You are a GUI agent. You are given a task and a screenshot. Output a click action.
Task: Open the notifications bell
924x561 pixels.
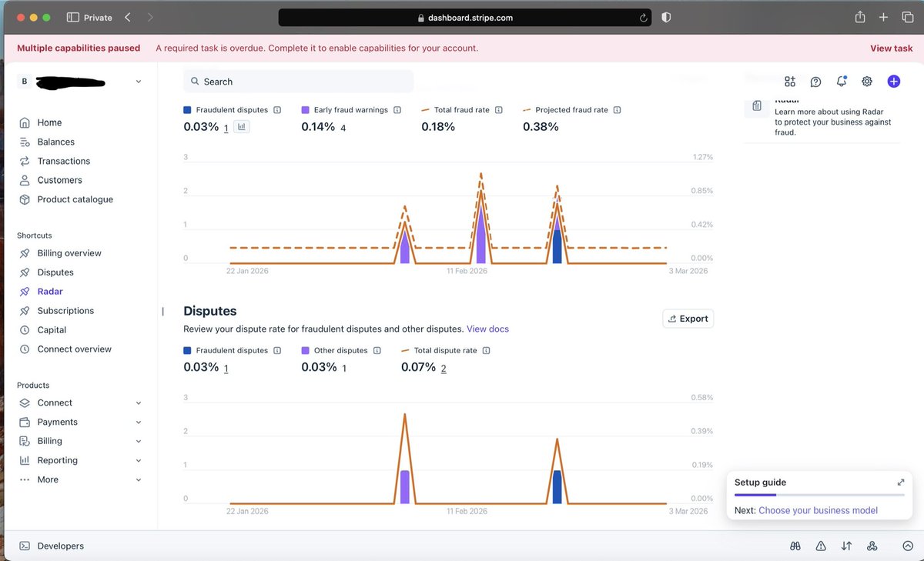(x=842, y=82)
